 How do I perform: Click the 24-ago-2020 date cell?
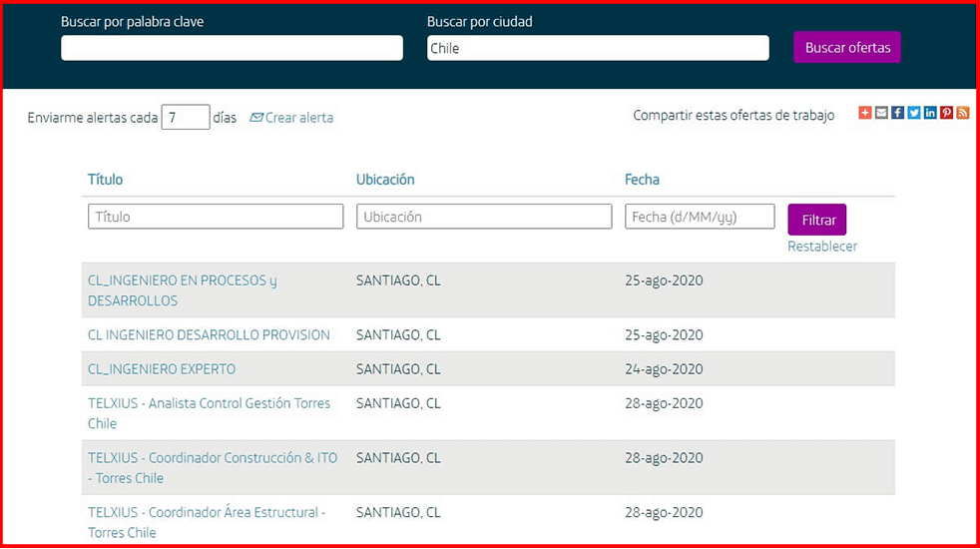point(664,369)
